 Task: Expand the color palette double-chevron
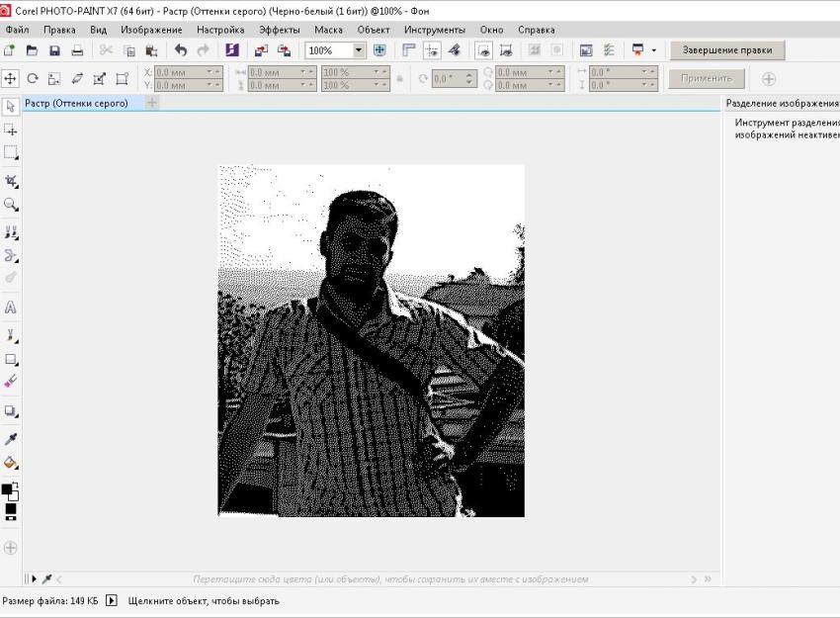[x=706, y=579]
